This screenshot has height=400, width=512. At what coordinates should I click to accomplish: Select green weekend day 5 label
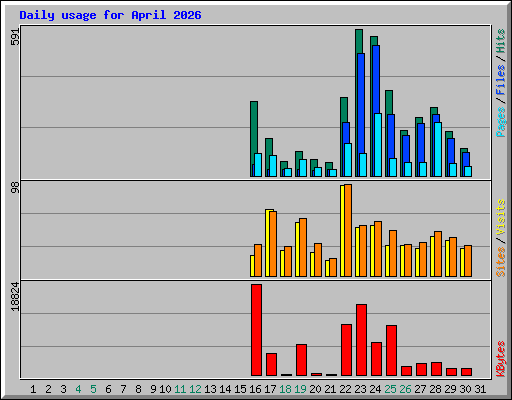pos(93,389)
